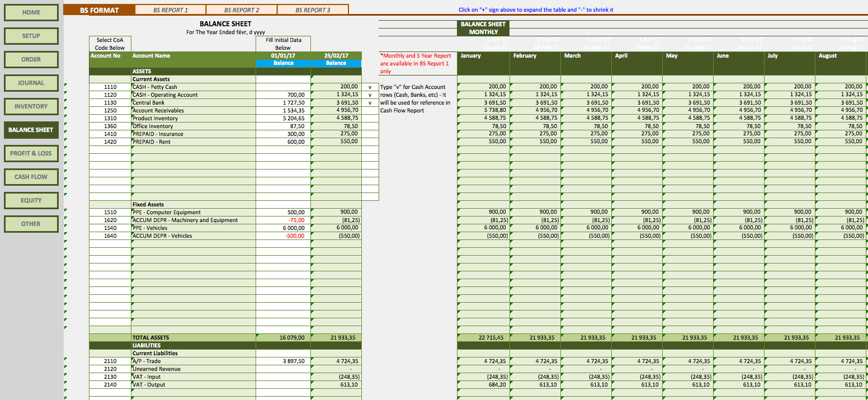Open the INVENTORY navigation button
868x400 pixels.
tap(31, 106)
